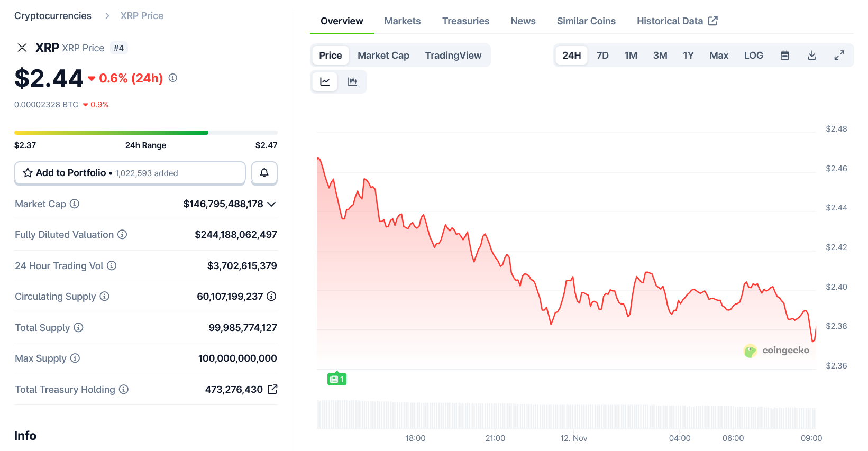Expand the Market Cap dropdown chevron
This screenshot has height=451, width=868.
271,204
